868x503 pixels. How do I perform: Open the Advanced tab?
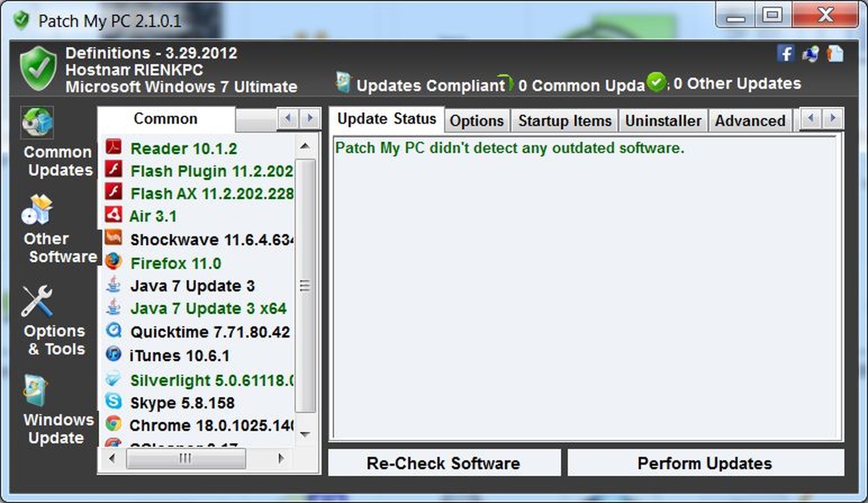coord(750,121)
